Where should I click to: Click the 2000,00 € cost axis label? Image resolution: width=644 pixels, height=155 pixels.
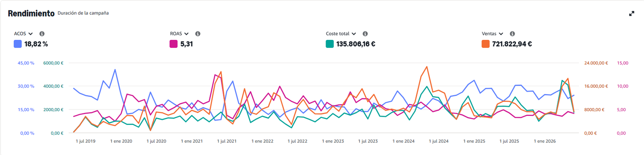pos(53,110)
